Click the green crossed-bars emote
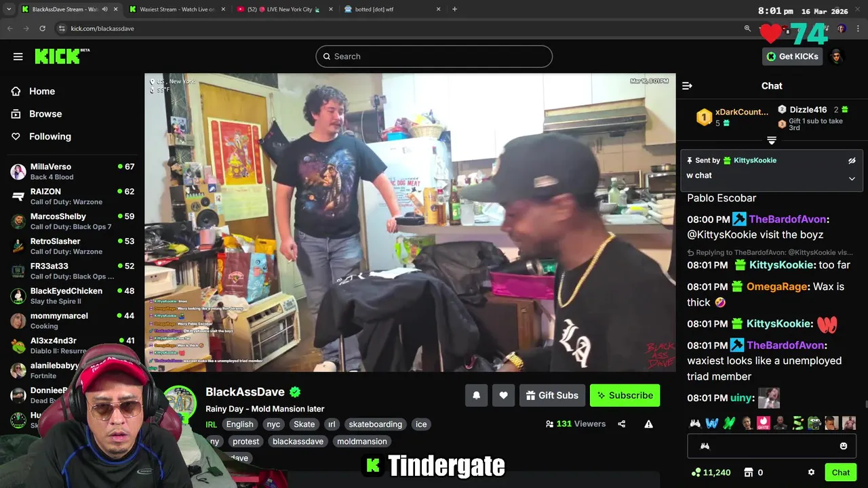 point(729,423)
